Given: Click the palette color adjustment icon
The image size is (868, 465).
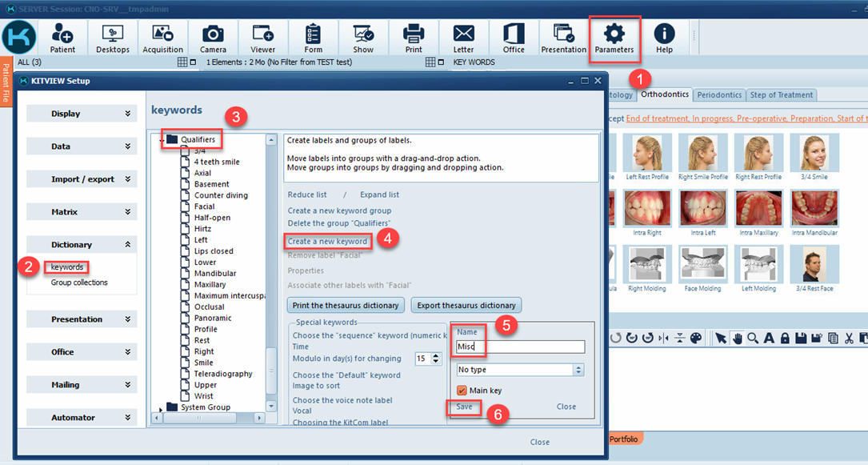Looking at the screenshot, I should (696, 339).
